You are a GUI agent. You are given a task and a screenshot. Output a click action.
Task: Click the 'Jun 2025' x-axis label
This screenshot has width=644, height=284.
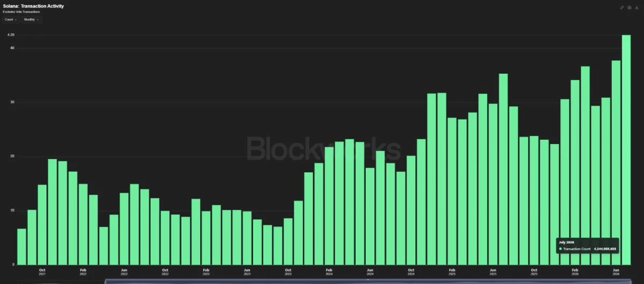(x=493, y=272)
